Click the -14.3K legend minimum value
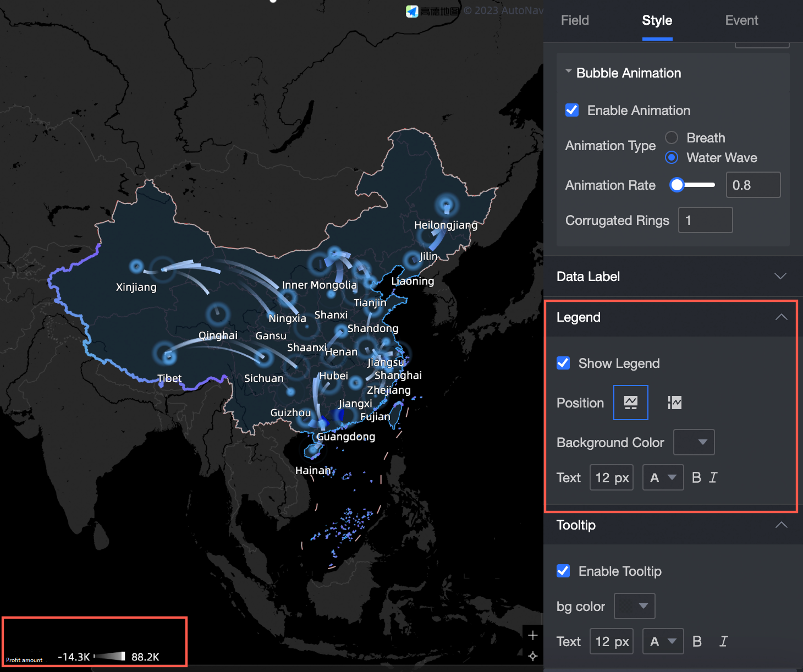The height and width of the screenshot is (672, 803). (x=74, y=657)
